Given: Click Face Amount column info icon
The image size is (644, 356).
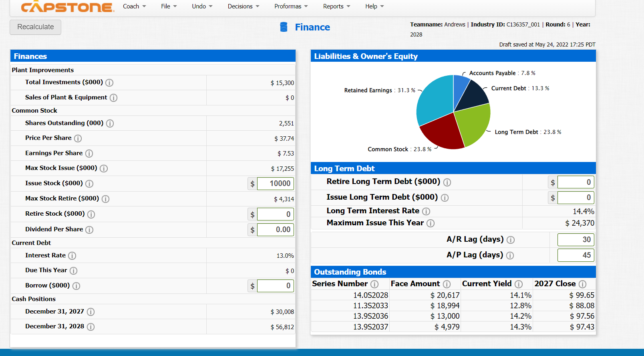Looking at the screenshot, I should [447, 284].
